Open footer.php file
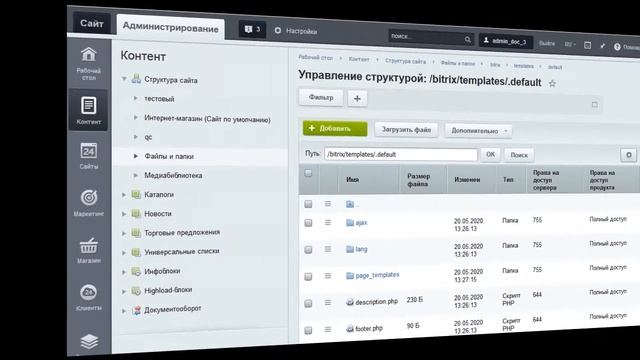This screenshot has width=640, height=360. point(369,328)
